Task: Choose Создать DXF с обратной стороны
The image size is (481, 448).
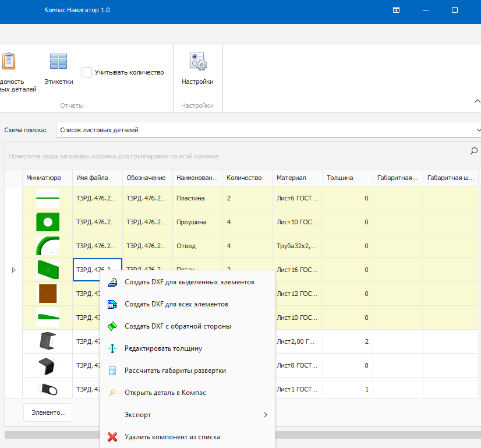Action: [178, 326]
